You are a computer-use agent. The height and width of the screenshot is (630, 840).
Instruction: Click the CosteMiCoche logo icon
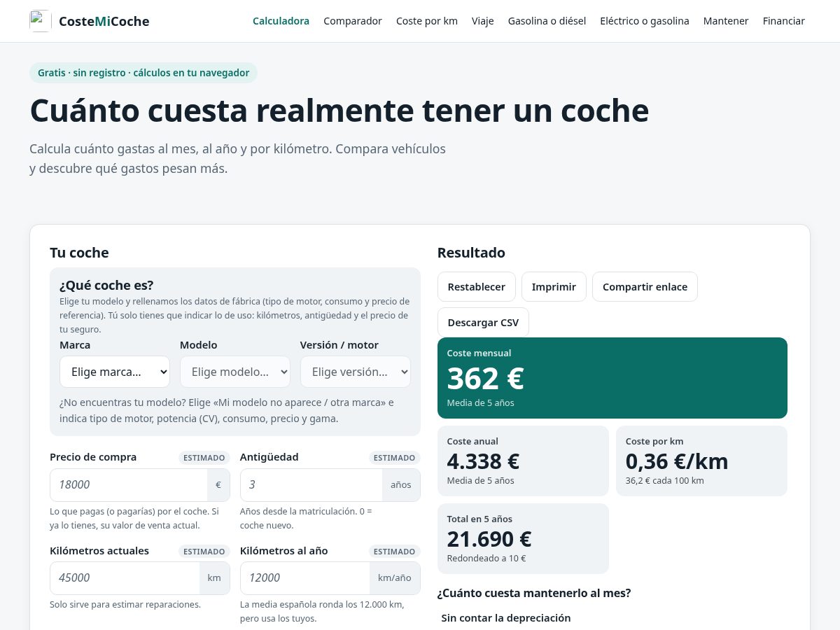[40, 21]
